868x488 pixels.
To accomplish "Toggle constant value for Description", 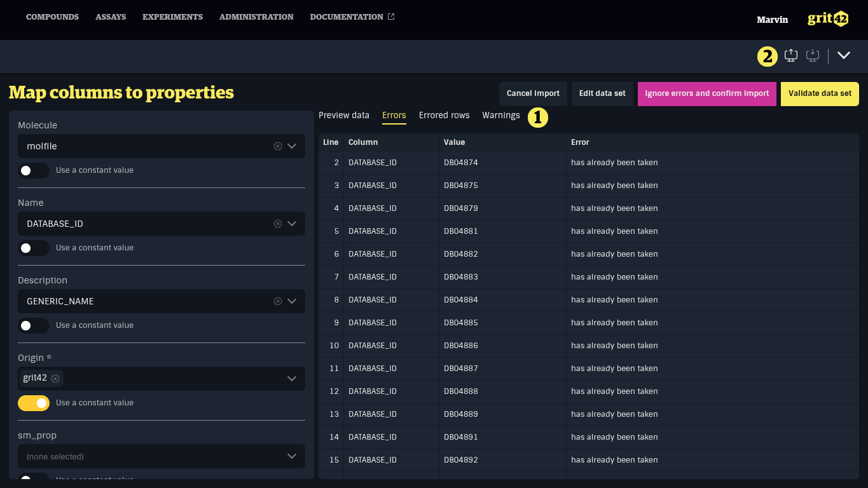I will (x=34, y=325).
